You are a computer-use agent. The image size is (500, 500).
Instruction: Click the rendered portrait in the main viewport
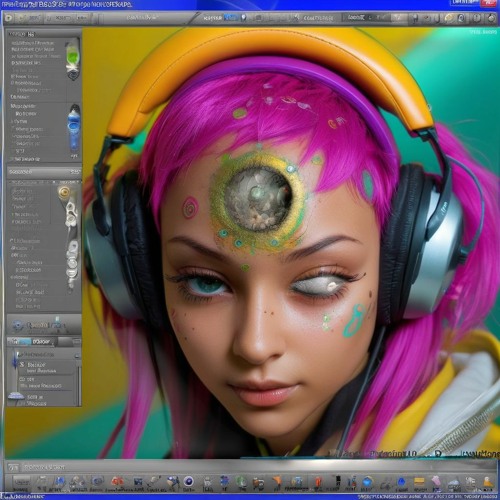pos(290,243)
